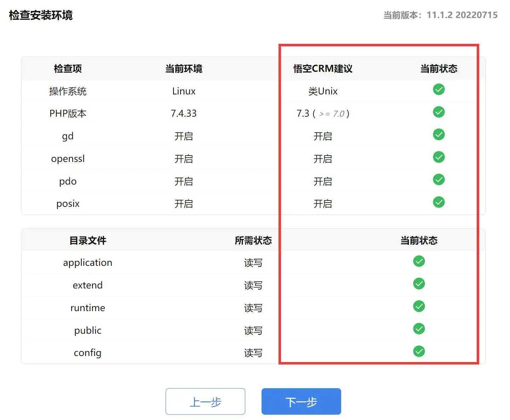The height and width of the screenshot is (420, 510).
Task: Click the green check in pdo row
Action: 439,180
